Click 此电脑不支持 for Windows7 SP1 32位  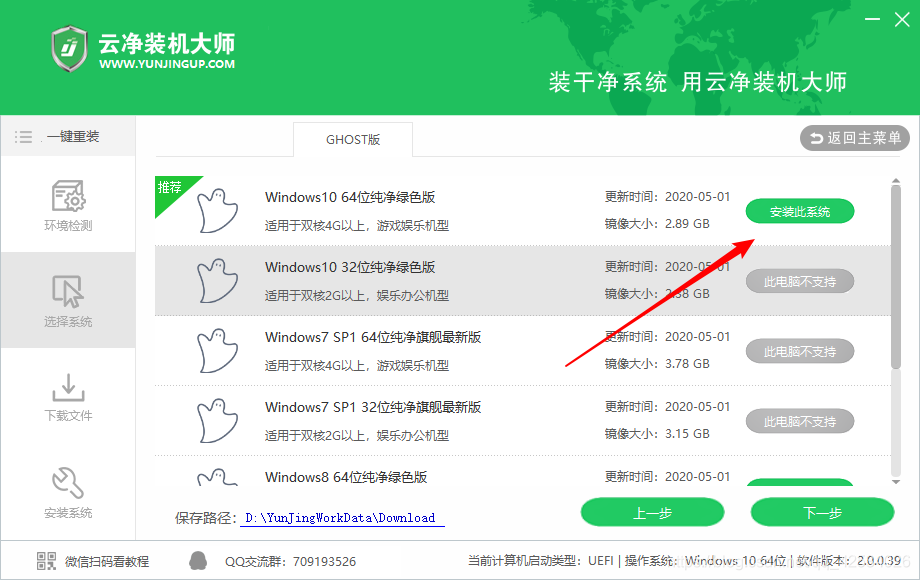click(x=800, y=421)
